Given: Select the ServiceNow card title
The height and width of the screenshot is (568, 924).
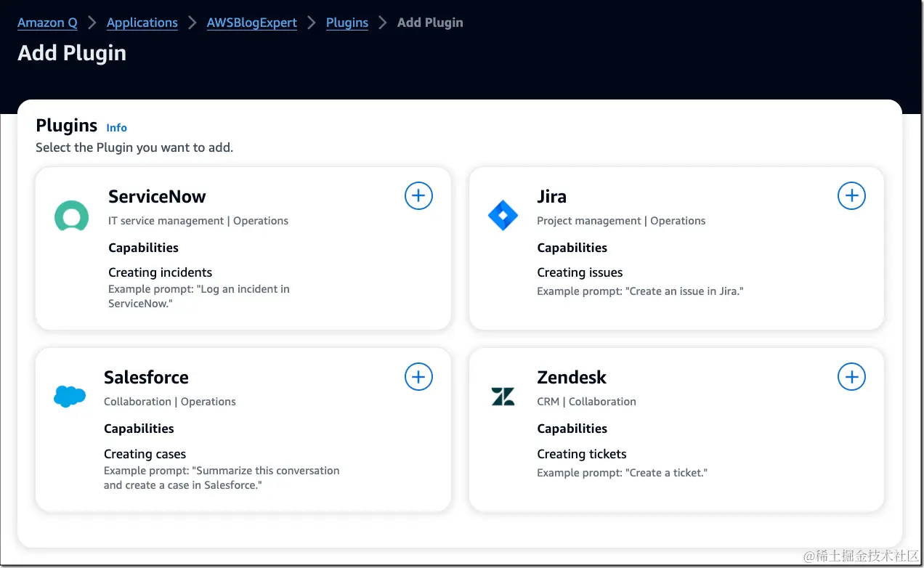Looking at the screenshot, I should click(x=157, y=197).
